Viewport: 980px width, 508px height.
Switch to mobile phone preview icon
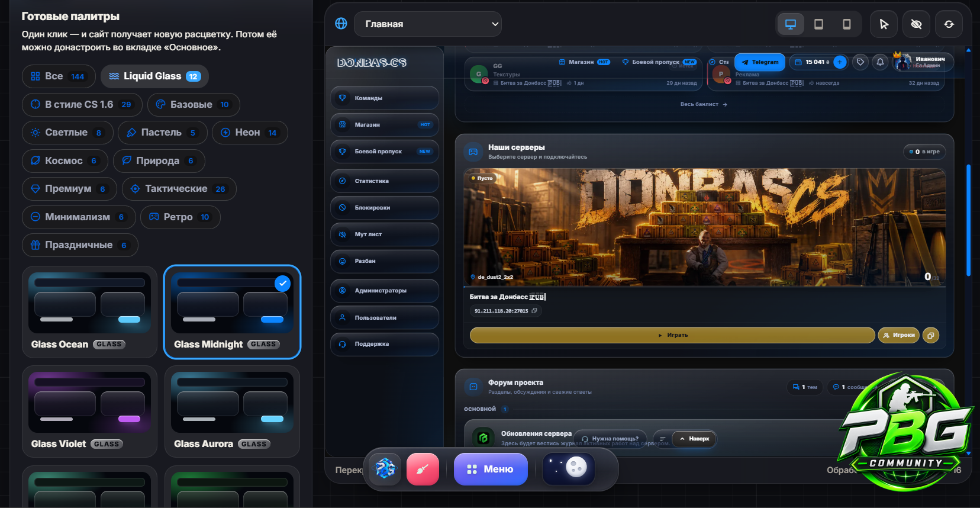pos(847,24)
